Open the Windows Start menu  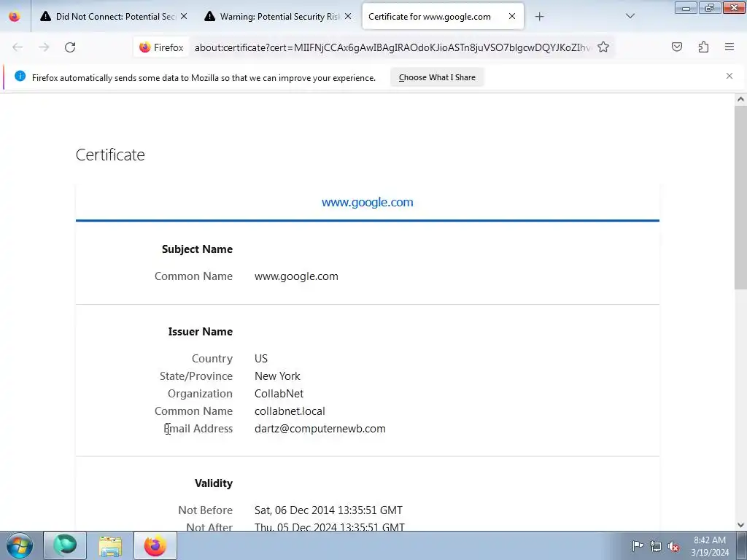19,545
